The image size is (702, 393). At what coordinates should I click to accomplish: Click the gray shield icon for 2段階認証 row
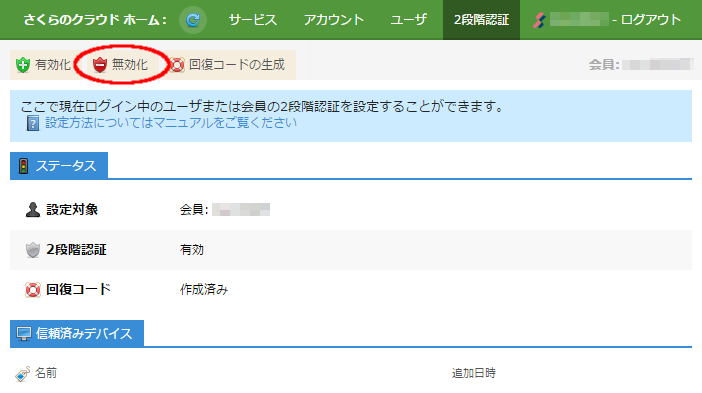(x=33, y=250)
